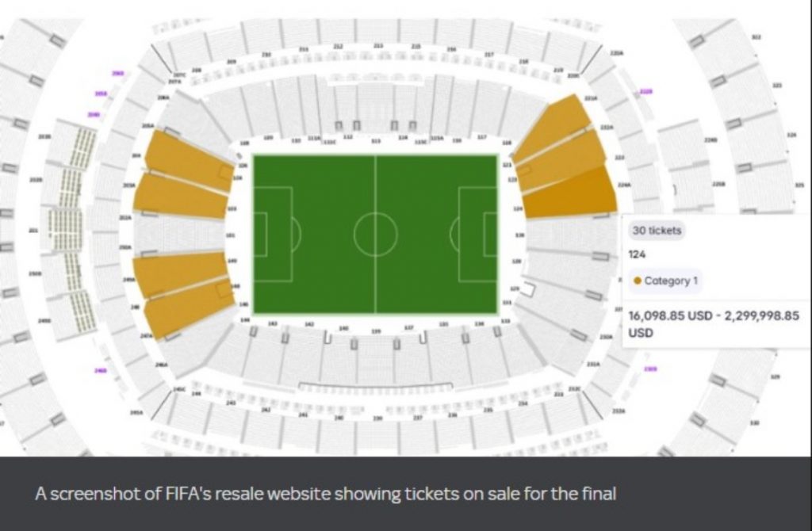Click the 16,098.85 USD price range
Screen dimensions: 812x531
pyautogui.click(x=714, y=323)
